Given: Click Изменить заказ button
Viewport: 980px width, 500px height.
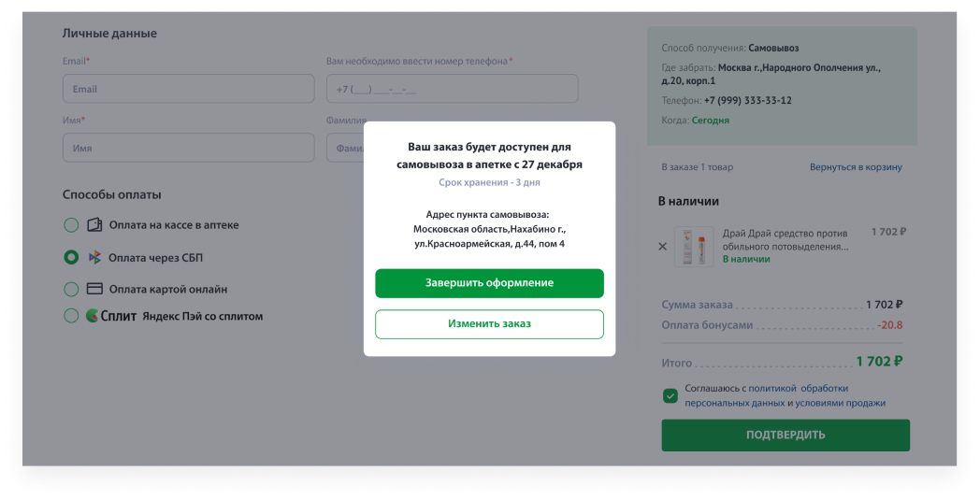Looking at the screenshot, I should (x=489, y=323).
